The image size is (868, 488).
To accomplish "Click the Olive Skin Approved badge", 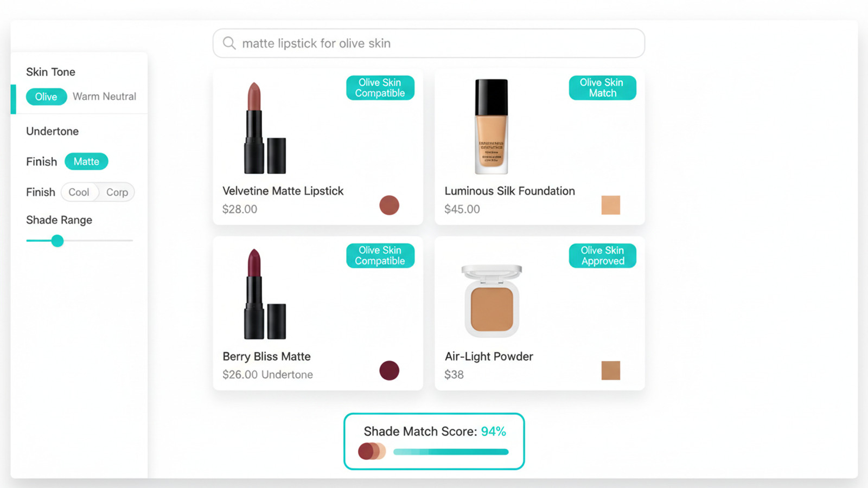I will tap(602, 256).
